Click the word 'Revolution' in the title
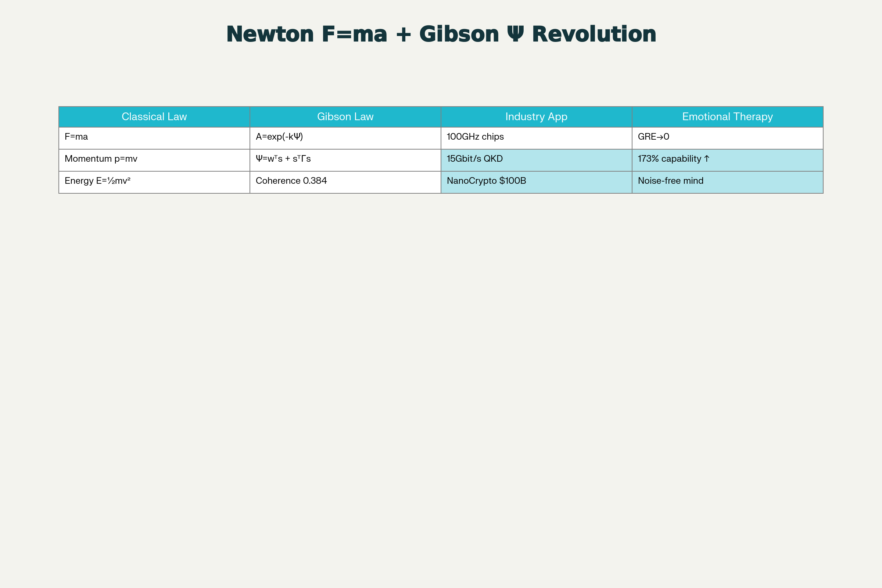882x588 pixels. pyautogui.click(x=594, y=34)
